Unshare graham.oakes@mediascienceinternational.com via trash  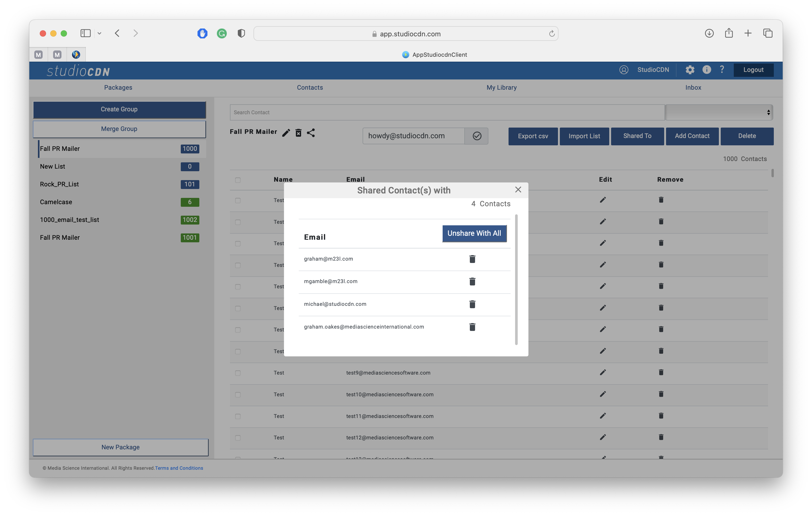coord(472,327)
